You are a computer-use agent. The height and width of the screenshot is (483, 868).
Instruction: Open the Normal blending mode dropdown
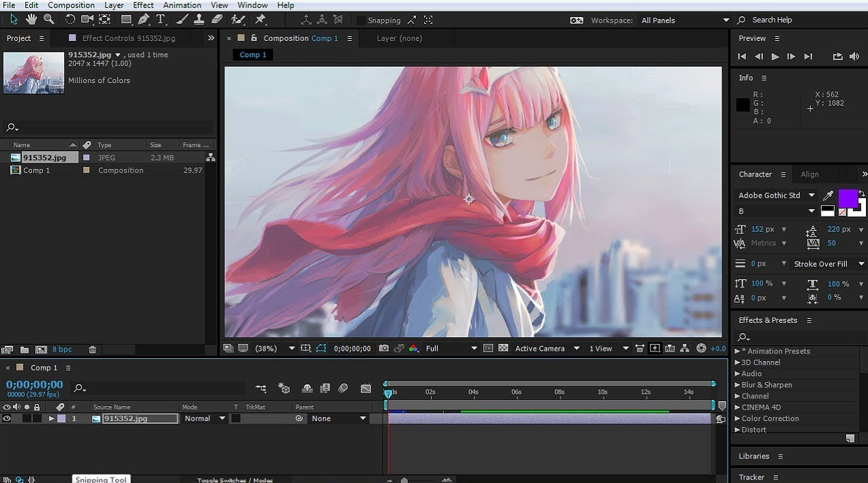coord(205,418)
